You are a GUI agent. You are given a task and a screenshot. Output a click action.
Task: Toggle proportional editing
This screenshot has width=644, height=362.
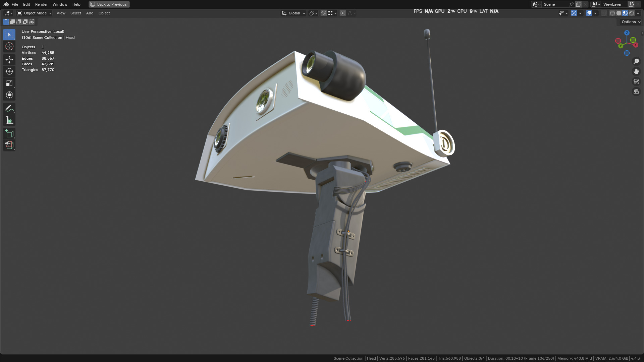click(x=342, y=13)
